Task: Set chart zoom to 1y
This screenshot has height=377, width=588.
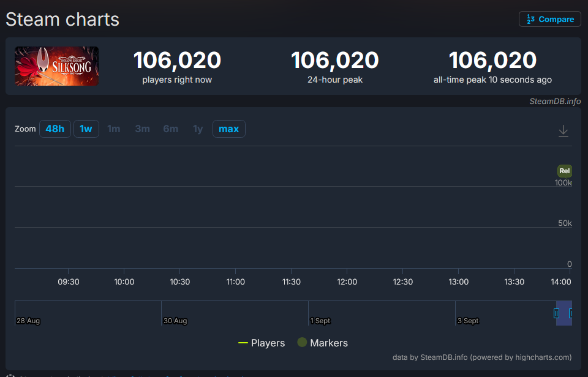Action: point(198,129)
